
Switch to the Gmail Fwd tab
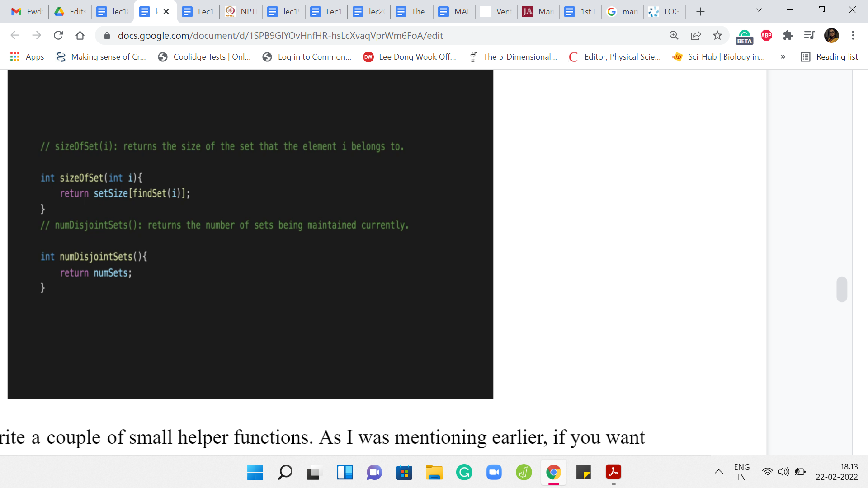26,12
